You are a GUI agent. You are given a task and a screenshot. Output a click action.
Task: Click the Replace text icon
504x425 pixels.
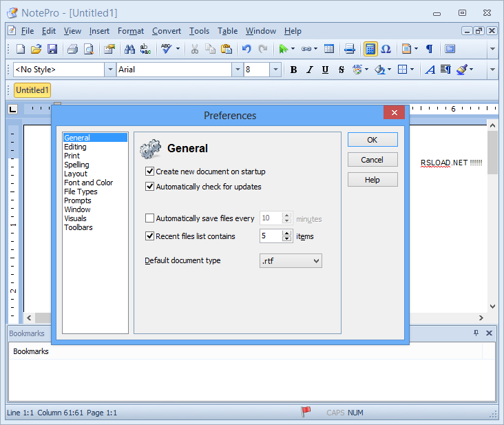[x=145, y=49]
